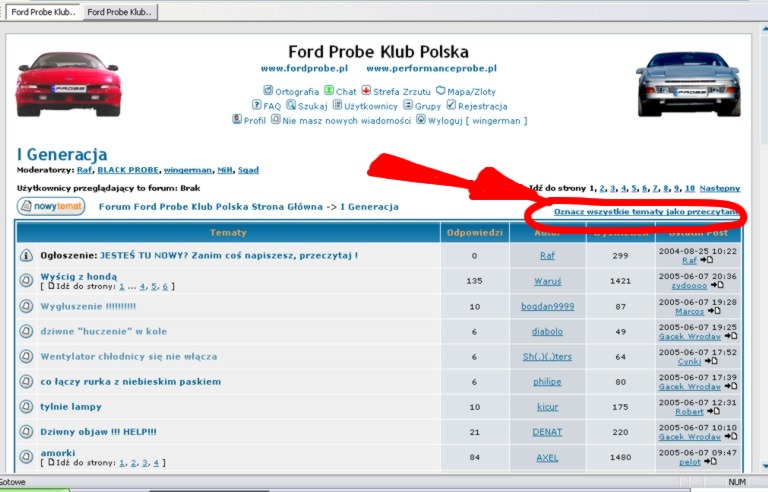The height and width of the screenshot is (492, 768).
Task: Click the topic icon beside Wentylator chłodnicy
Action: coord(26,356)
